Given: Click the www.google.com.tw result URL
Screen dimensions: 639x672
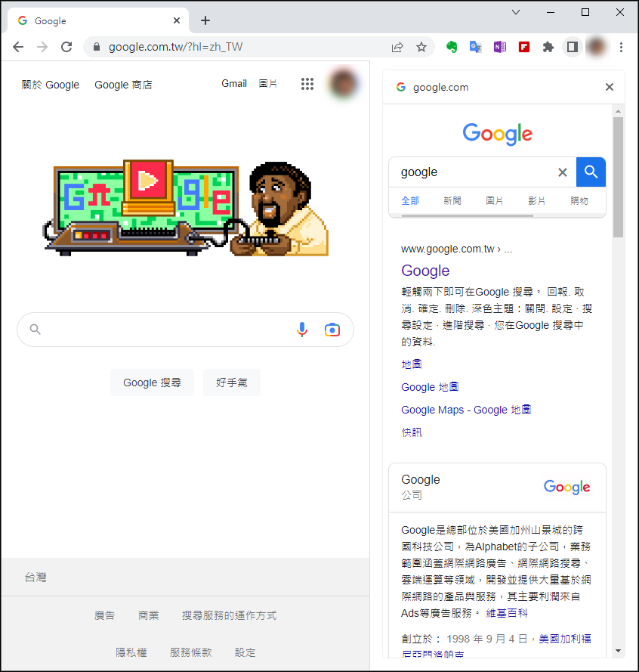Looking at the screenshot, I should coord(456,249).
